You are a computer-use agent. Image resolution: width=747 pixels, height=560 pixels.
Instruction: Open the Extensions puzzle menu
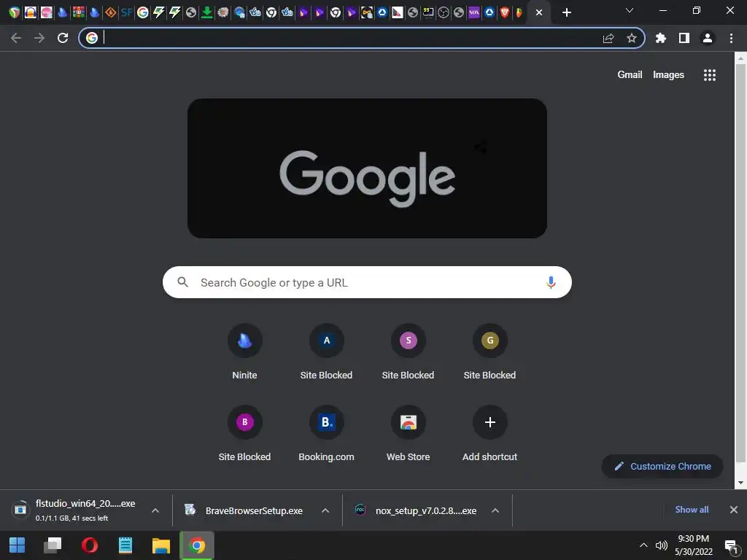coord(660,38)
